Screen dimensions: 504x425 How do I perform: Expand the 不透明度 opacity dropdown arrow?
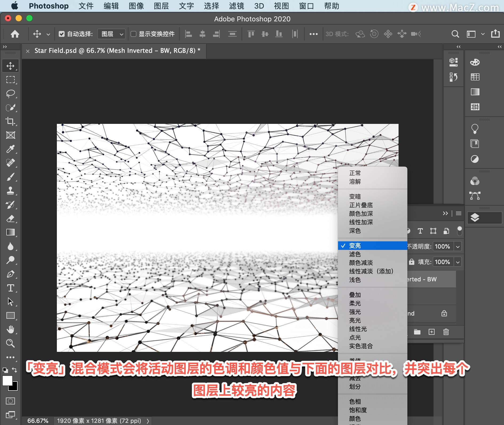tap(458, 246)
